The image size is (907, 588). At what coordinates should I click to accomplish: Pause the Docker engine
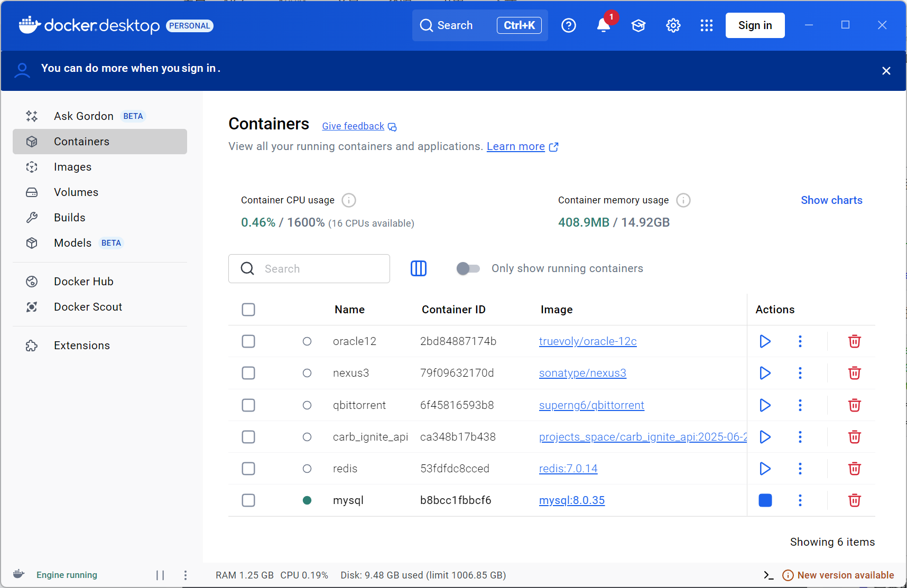click(160, 575)
